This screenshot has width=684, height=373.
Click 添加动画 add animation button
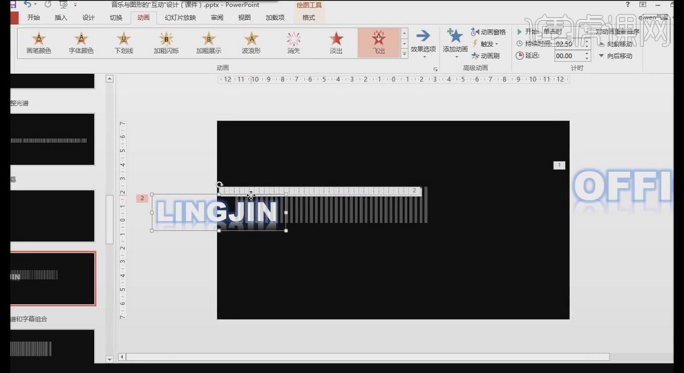pos(455,43)
